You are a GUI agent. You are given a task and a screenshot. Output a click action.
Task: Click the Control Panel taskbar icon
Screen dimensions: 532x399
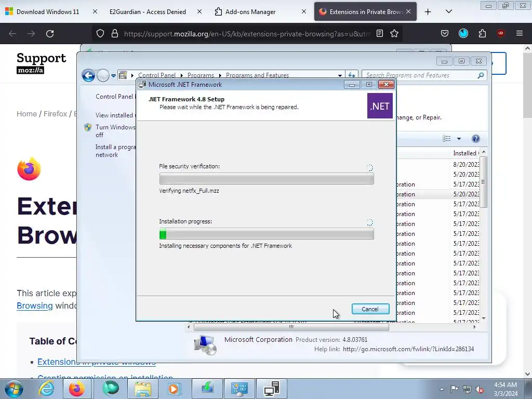click(239, 389)
